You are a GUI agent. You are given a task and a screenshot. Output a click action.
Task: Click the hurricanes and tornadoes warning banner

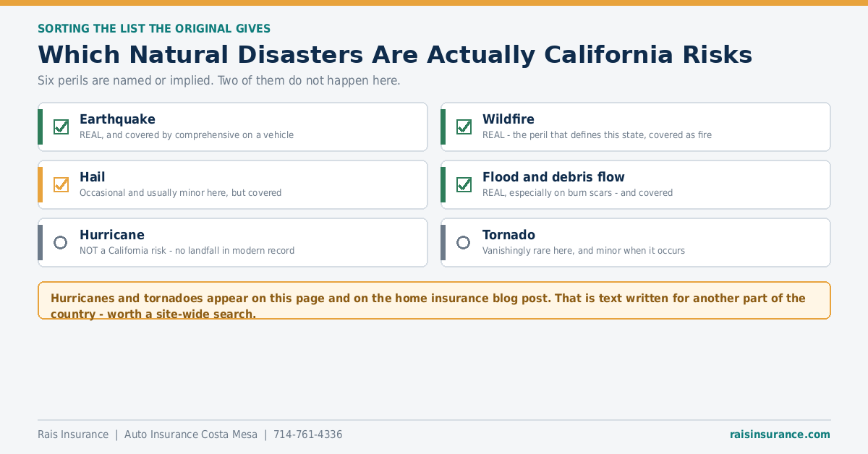point(434,301)
